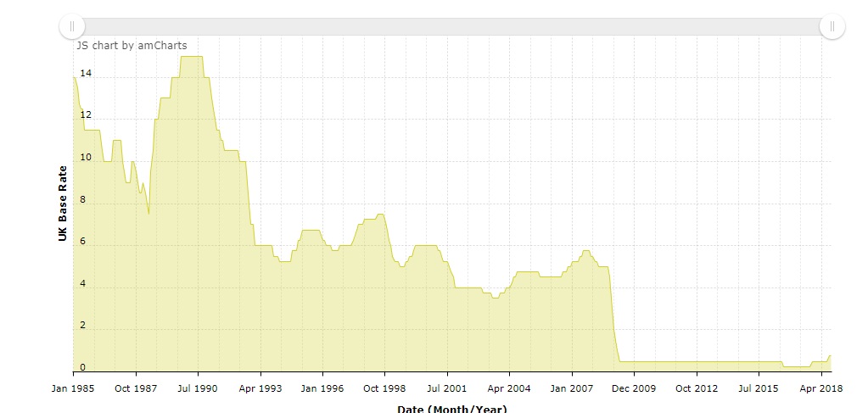Click the 'UK Base Rate' axis title

pos(63,204)
